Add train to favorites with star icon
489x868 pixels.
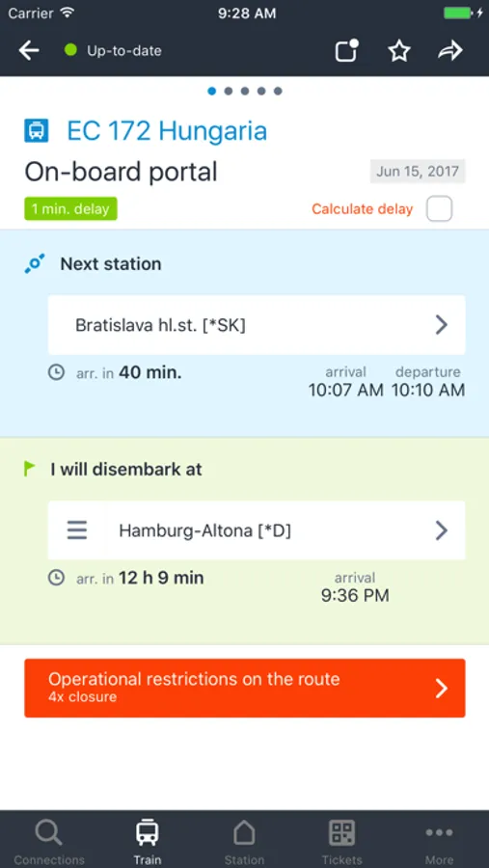click(398, 51)
